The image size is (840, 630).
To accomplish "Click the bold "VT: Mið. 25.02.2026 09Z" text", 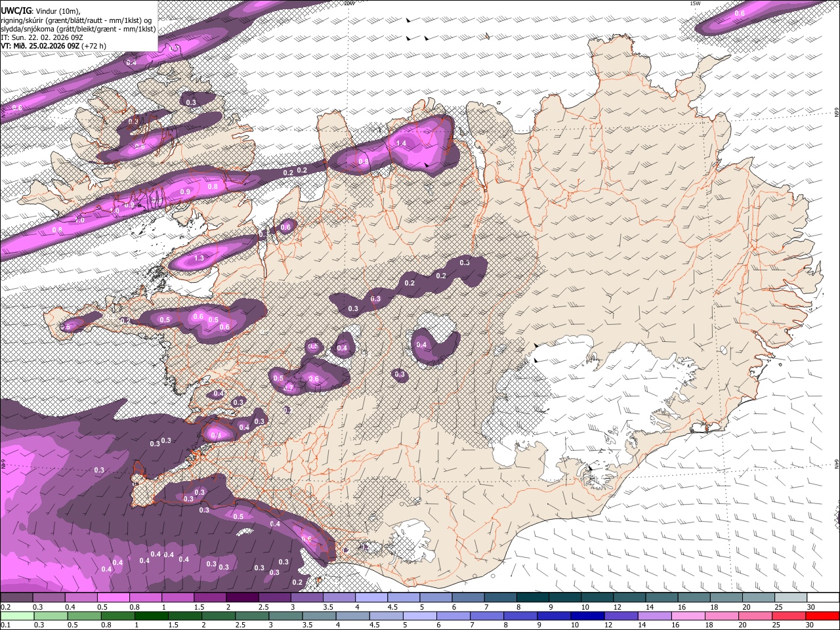I will point(41,46).
